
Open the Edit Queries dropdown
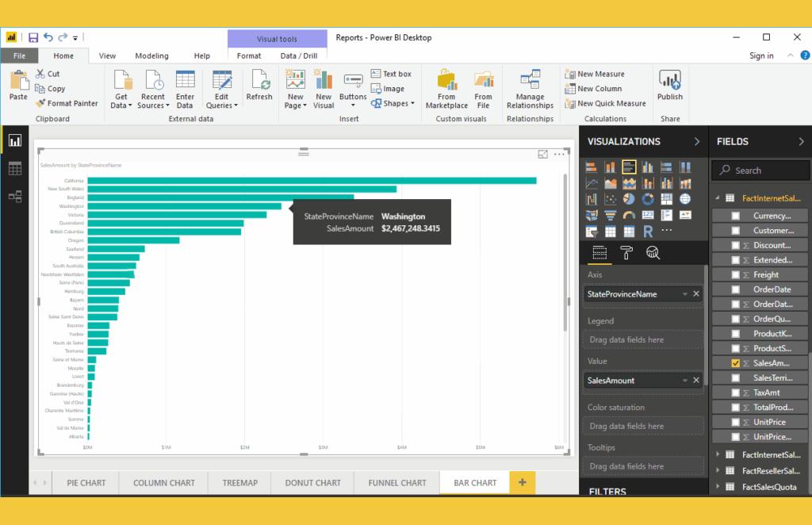(222, 90)
